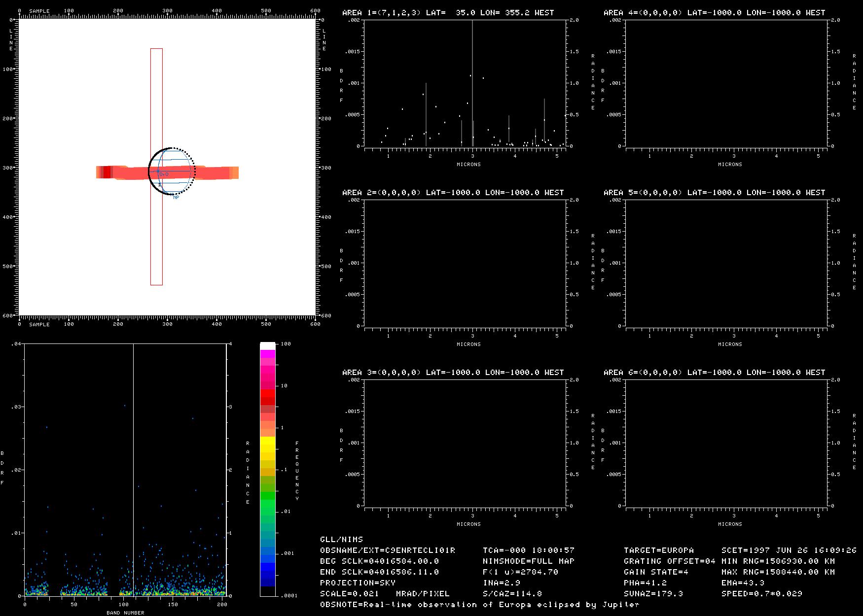Click the NP north pole marker label
Screen dimensions: 863x616
176,198
